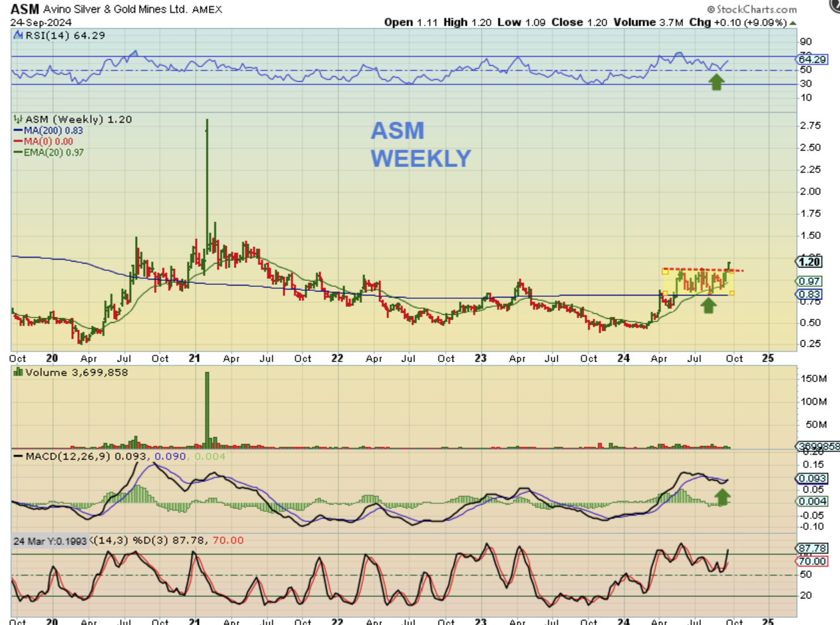Viewport: 840px width, 625px height.
Task: Click the blue ASM WEEKLY annotation text
Action: pos(420,144)
